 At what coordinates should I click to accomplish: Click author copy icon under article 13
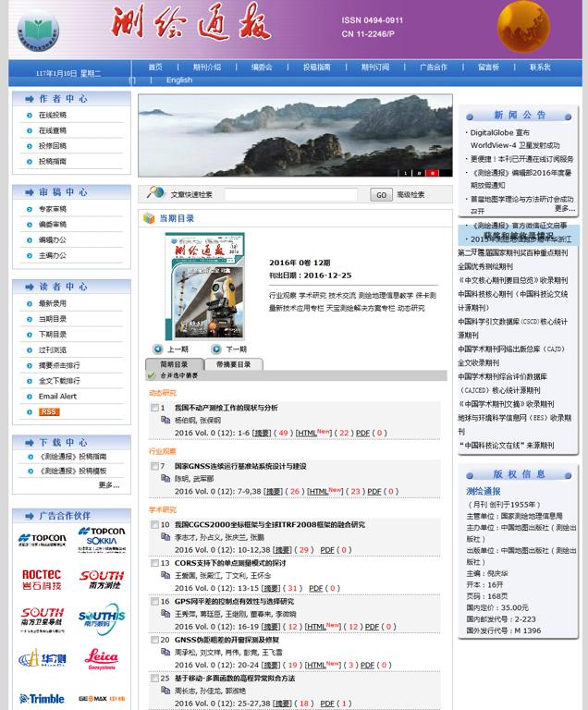(165, 576)
